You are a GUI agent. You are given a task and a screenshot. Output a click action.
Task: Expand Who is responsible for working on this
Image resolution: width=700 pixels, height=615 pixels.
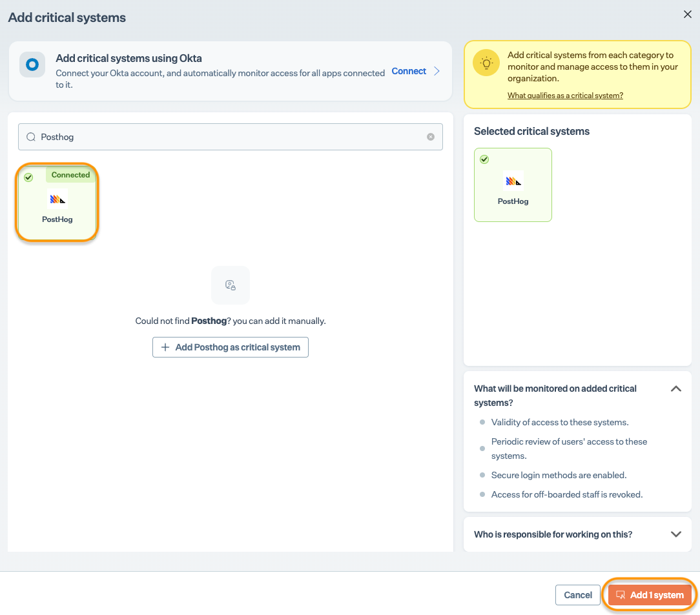tap(676, 534)
